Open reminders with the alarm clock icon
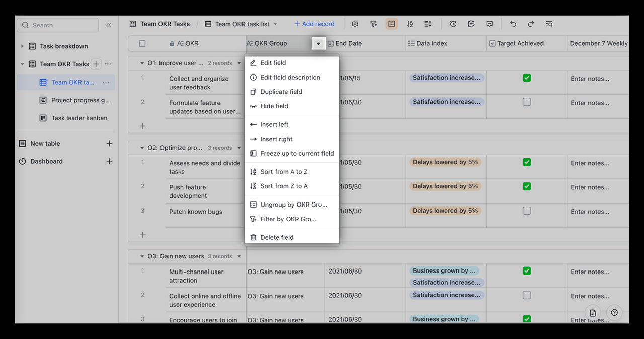The width and height of the screenshot is (644, 339). point(453,24)
